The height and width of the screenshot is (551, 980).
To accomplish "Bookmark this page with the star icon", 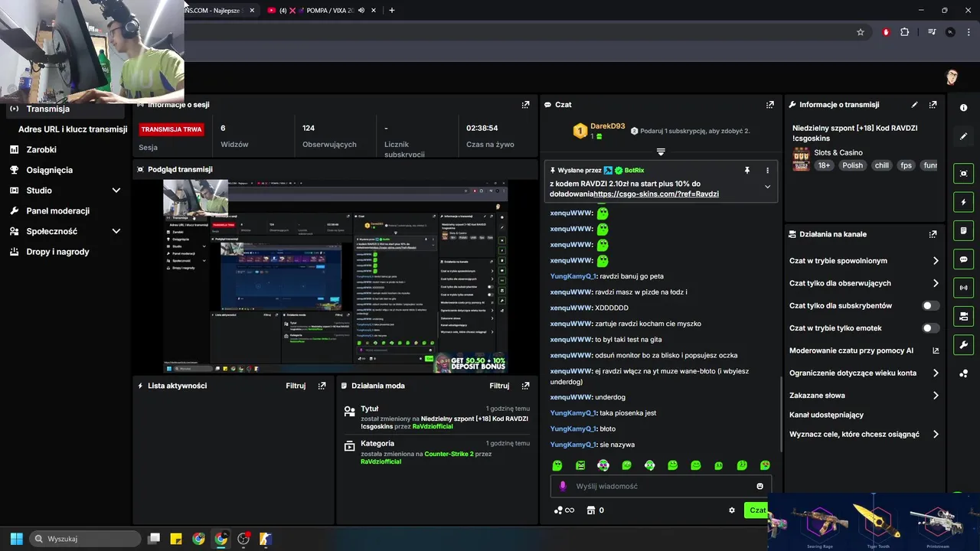I will 861,32.
